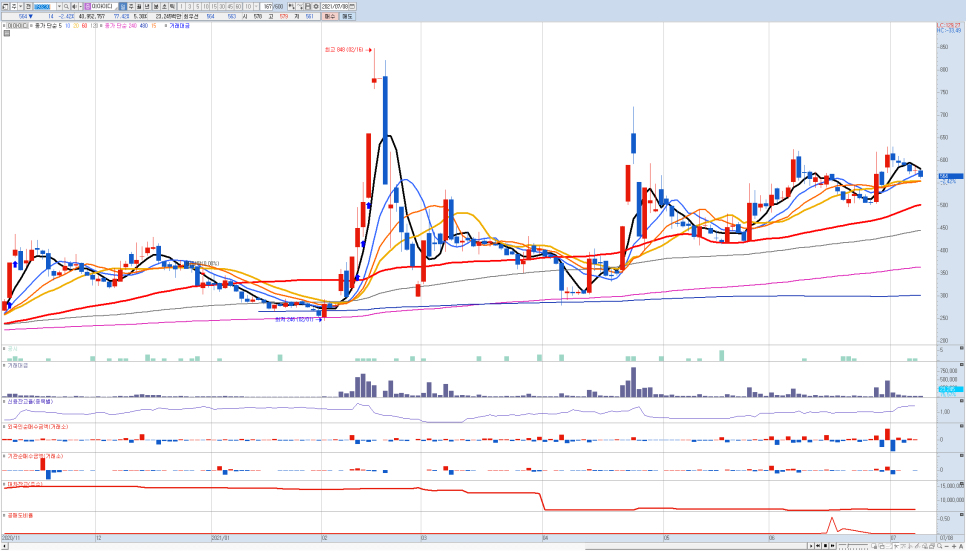Click the first lock icon in bottom toolbar
The image size is (966, 551).
pyautogui.click(x=875, y=545)
